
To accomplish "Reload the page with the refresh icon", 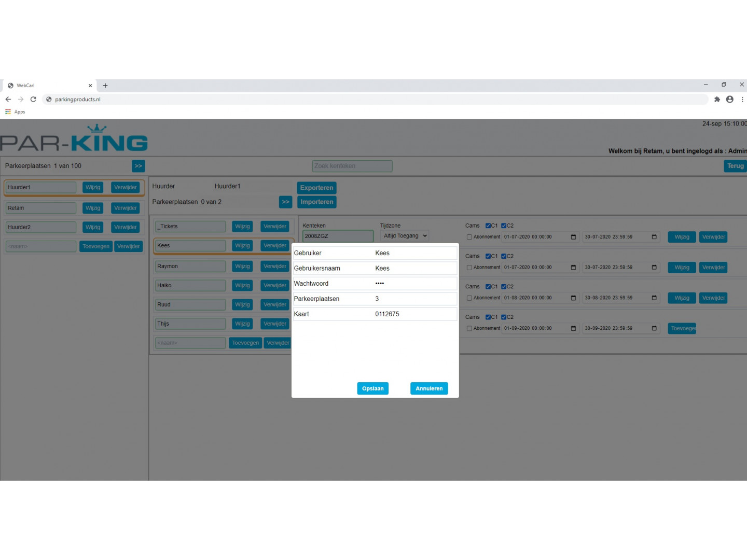I will pos(33,100).
